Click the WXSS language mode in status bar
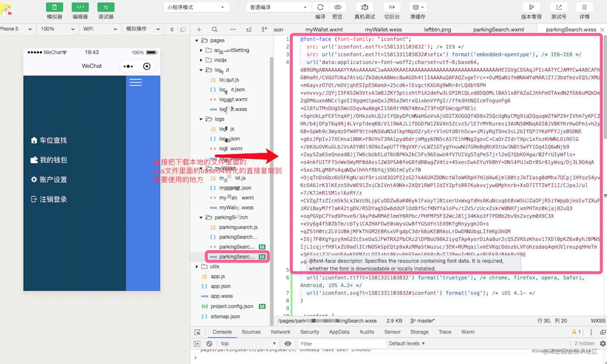This screenshot has width=607, height=364. (598, 321)
